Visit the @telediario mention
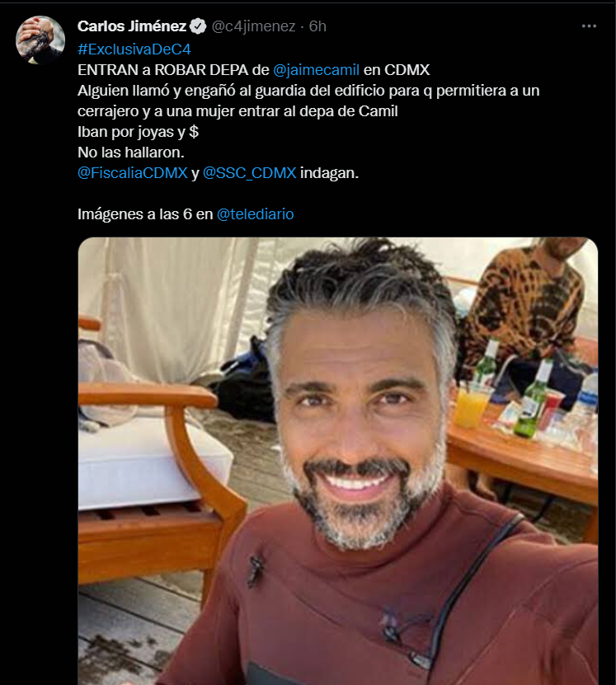Screen dimensions: 616x685 (x=255, y=214)
